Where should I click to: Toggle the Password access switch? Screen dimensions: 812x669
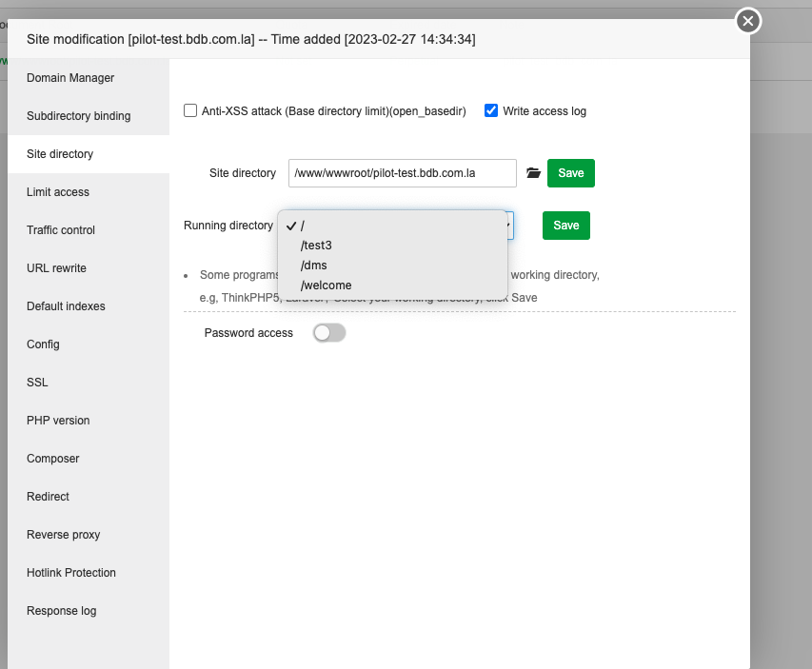pyautogui.click(x=329, y=333)
